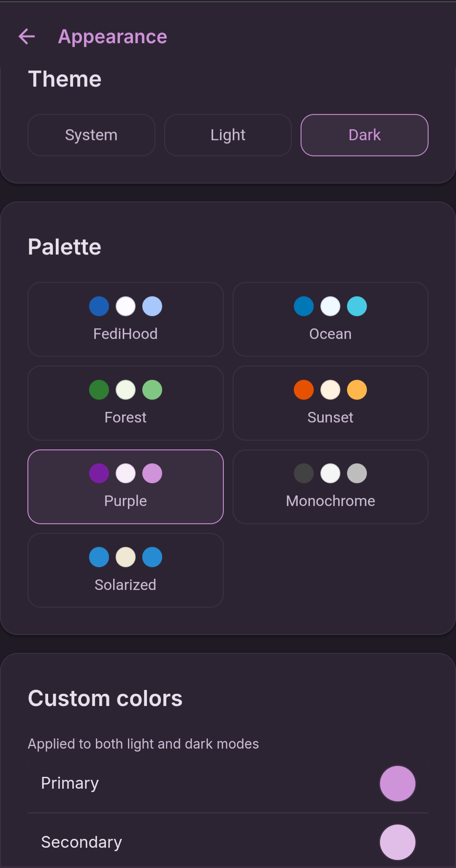The width and height of the screenshot is (456, 868).
Task: Pick the Sunset palette
Action: click(331, 403)
